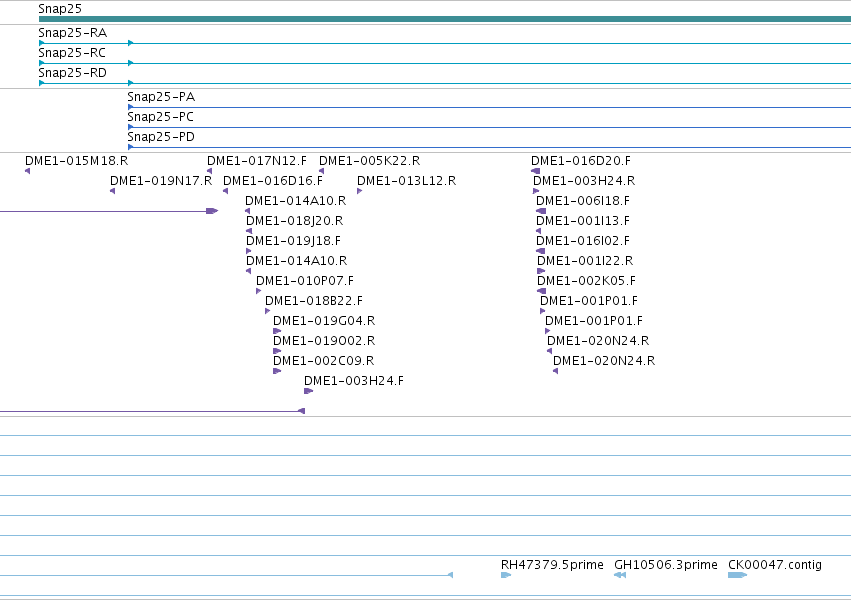This screenshot has width=851, height=600.
Task: Select the DME1-019N17.R feature label
Action: (161, 181)
